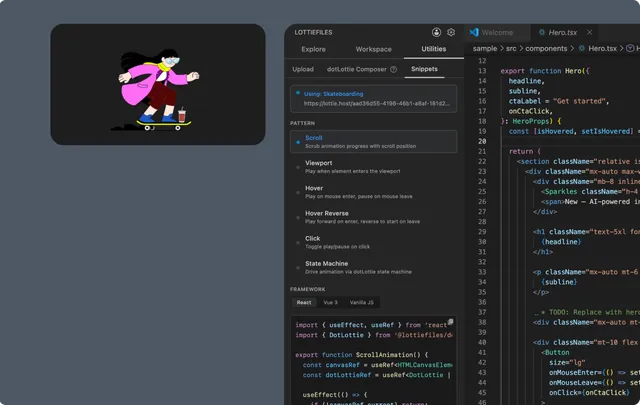The height and width of the screenshot is (405, 640).
Task: Close the Hero.tsx editor tab
Action: pyautogui.click(x=589, y=32)
